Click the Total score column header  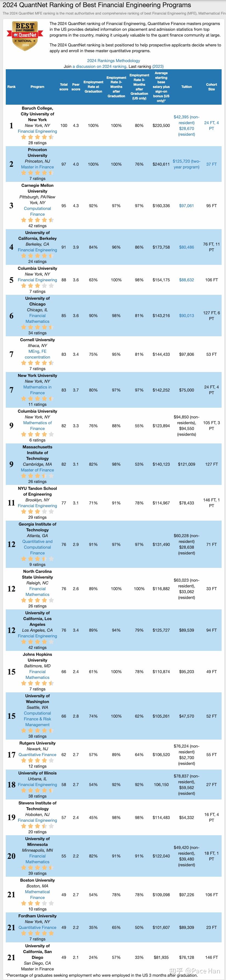[x=64, y=87]
